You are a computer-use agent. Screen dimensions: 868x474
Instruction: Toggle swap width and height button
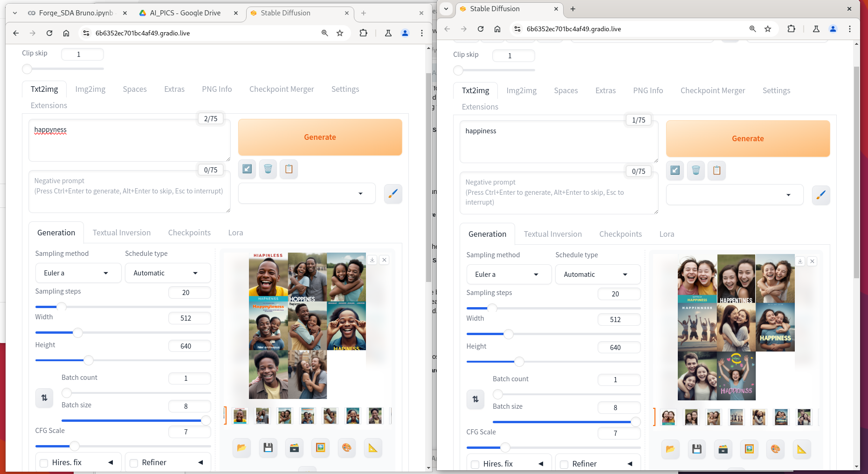(x=44, y=398)
